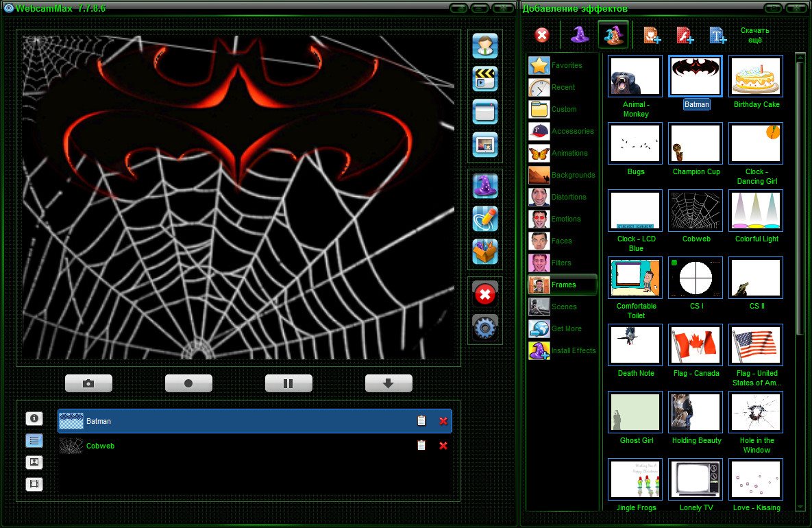Apply the Clock - Dancing Girl thumbnail
Screen dimensions: 812x528
(x=756, y=143)
